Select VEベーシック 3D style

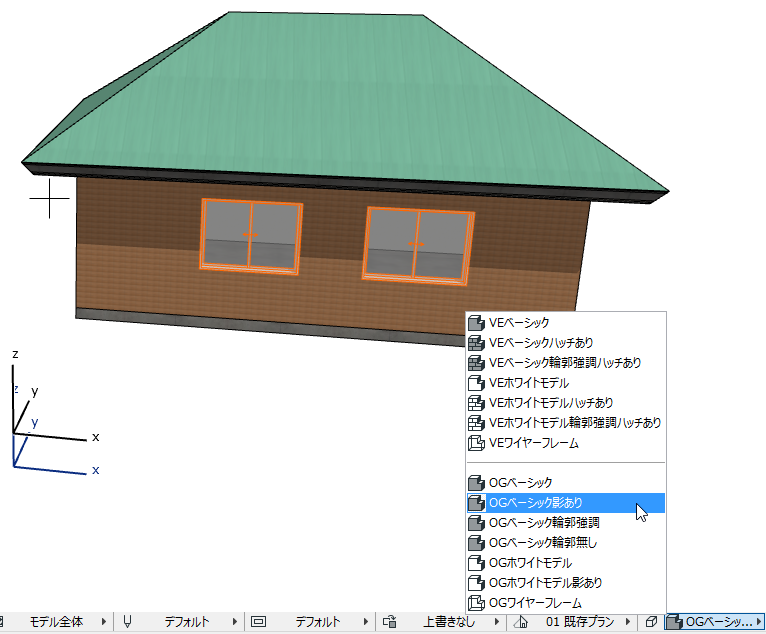tap(566, 322)
